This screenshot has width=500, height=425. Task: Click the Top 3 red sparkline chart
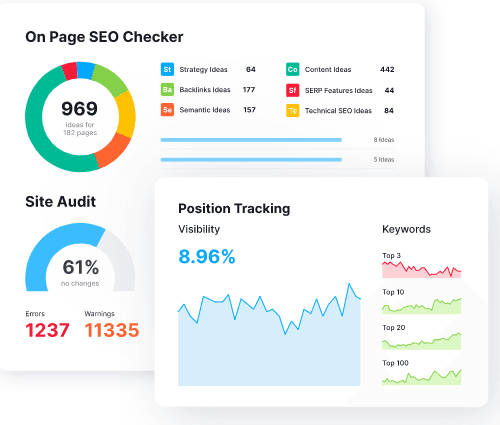422,270
